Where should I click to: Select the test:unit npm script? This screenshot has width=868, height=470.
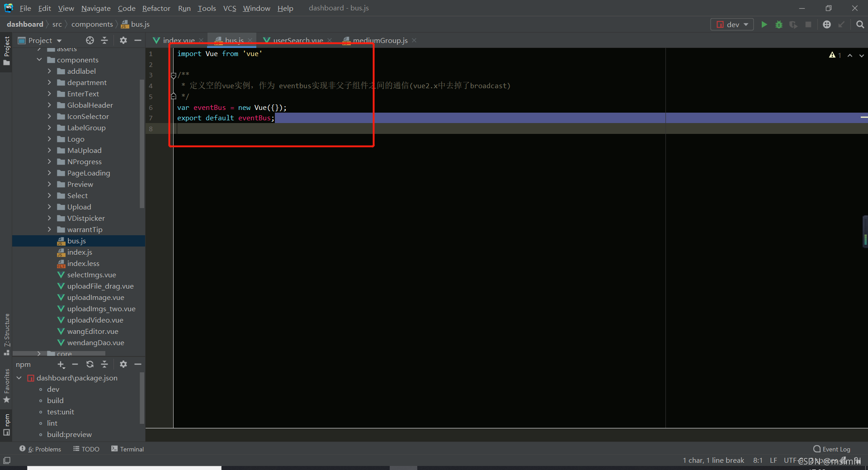coord(60,412)
